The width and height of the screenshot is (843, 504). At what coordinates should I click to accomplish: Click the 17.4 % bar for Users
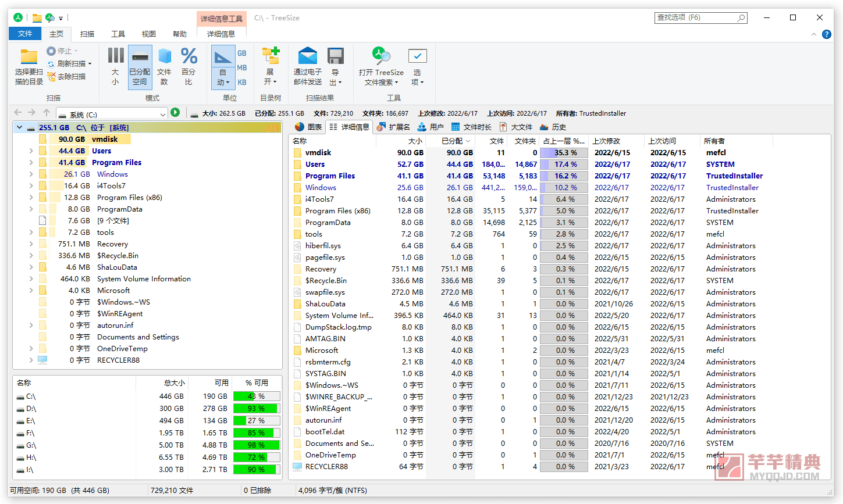click(x=564, y=164)
